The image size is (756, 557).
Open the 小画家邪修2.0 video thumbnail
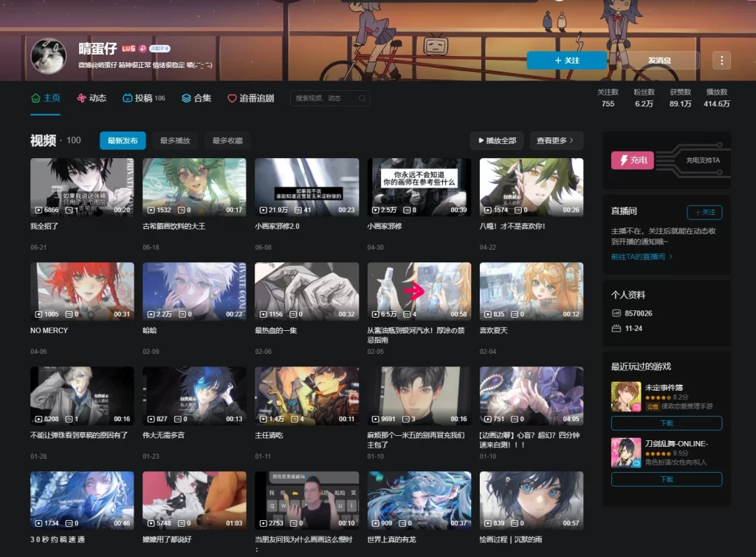click(x=306, y=188)
